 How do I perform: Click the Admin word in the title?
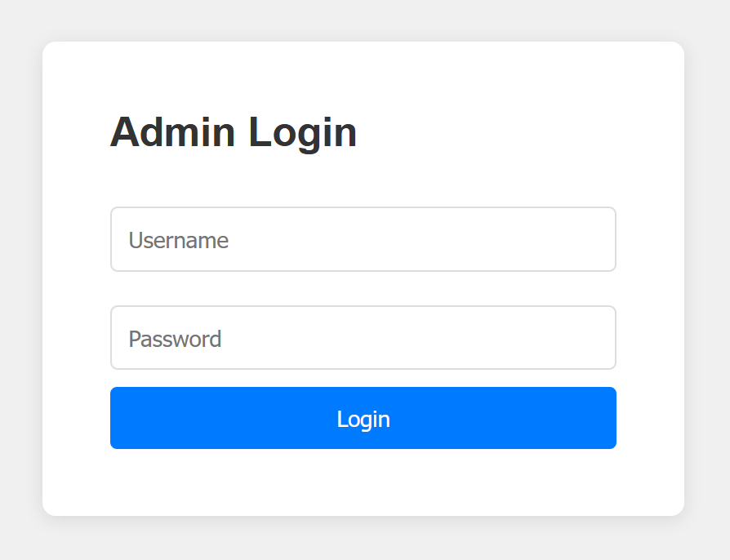coord(172,132)
